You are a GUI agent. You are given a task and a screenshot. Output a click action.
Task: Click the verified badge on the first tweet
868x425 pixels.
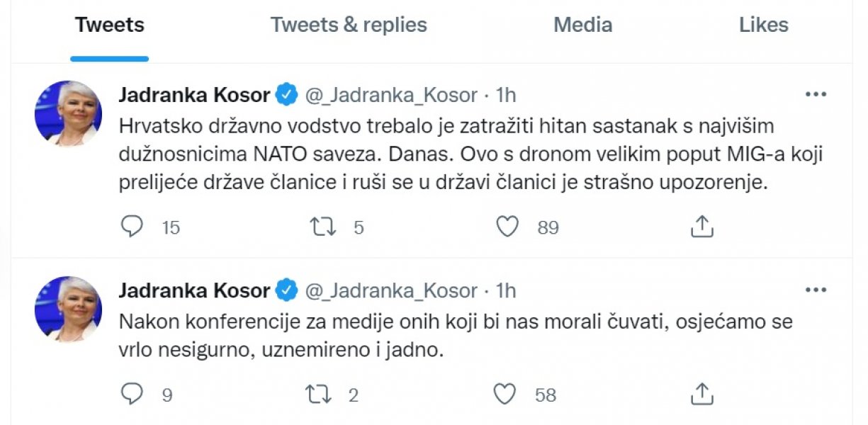286,93
